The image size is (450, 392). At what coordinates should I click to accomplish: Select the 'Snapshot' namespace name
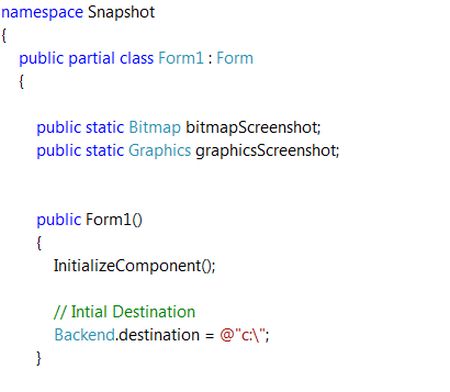(121, 12)
